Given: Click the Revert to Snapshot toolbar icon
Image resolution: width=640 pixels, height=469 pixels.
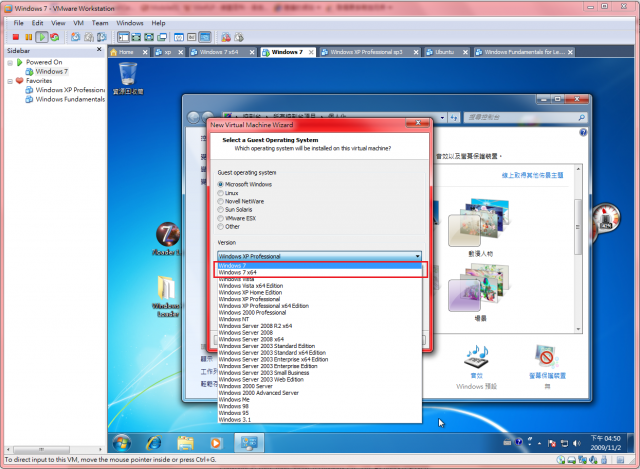Looking at the screenshot, I should point(89,37).
